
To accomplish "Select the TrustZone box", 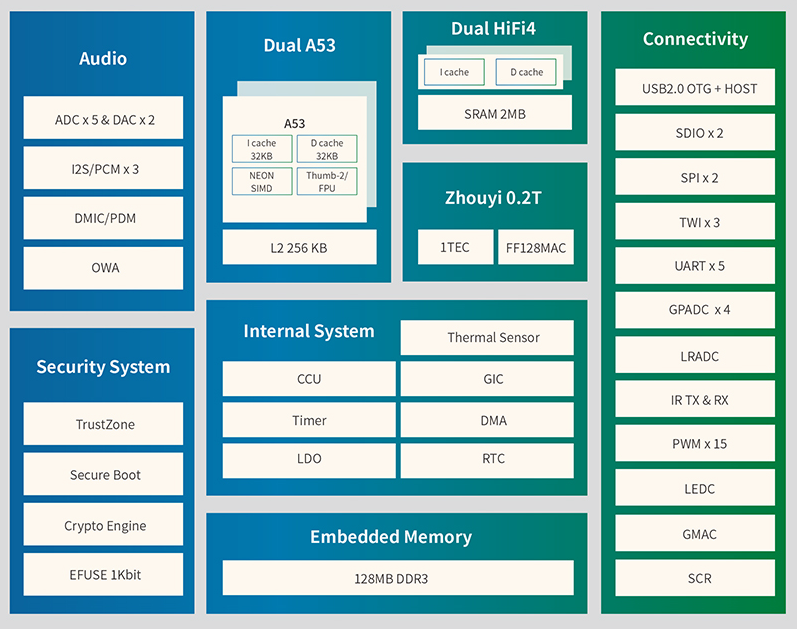I will [x=103, y=424].
